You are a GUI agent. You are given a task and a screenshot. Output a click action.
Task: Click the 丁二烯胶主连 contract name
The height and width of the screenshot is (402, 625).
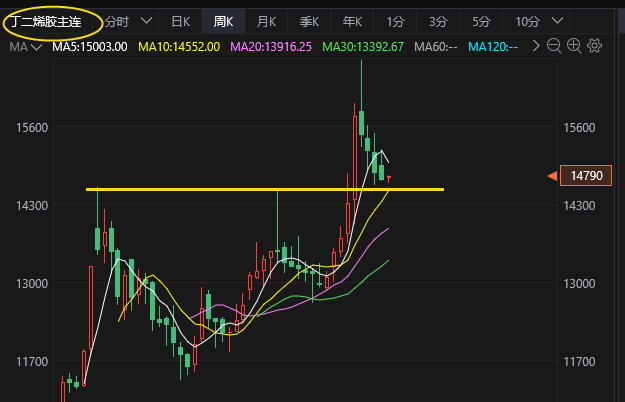click(45, 22)
